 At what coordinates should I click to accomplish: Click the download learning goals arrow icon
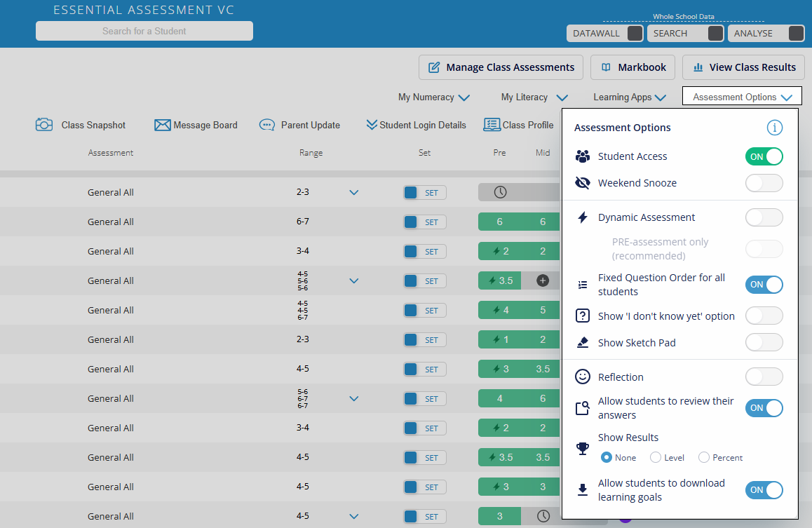pos(583,489)
